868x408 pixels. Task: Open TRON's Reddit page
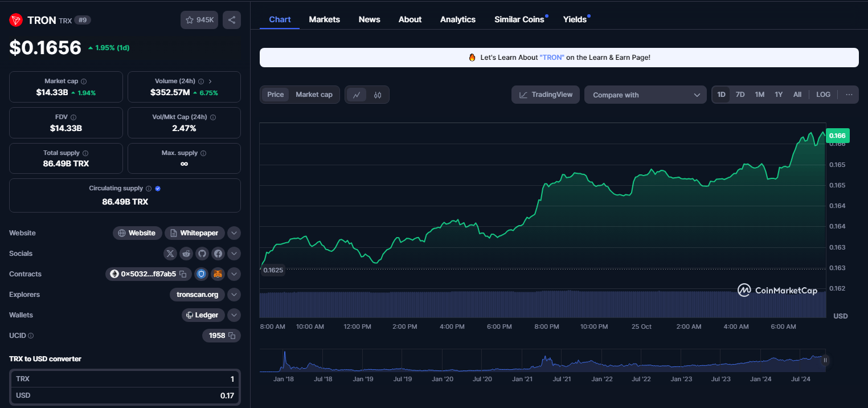tap(186, 254)
